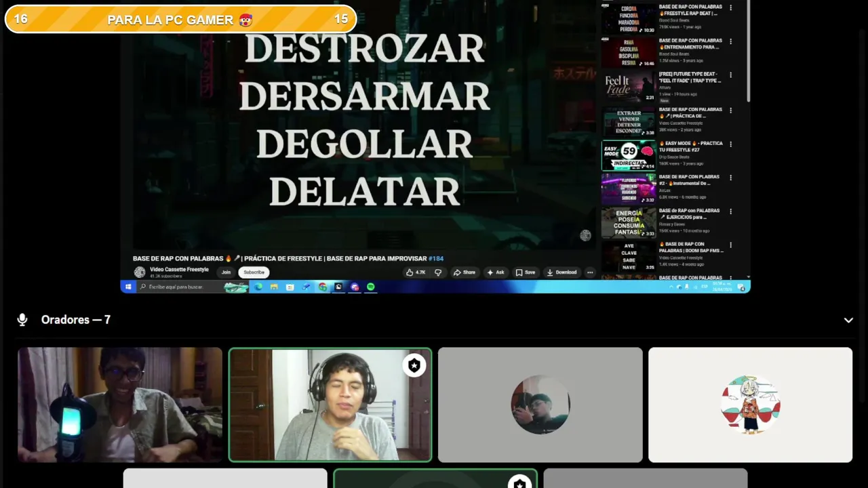Open the RIMA GASOLINA DISCIPLINA video thumbnail
This screenshot has height=488, width=868.
tap(629, 52)
